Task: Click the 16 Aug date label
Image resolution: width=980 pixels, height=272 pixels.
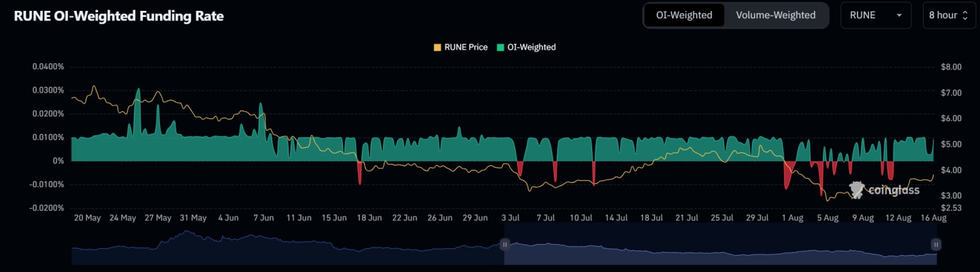Action: [x=933, y=218]
